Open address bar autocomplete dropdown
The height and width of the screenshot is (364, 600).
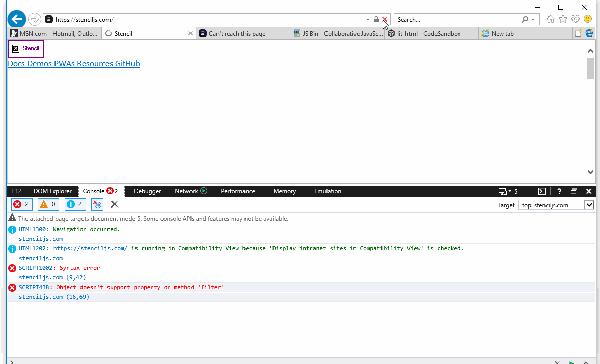coord(368,19)
